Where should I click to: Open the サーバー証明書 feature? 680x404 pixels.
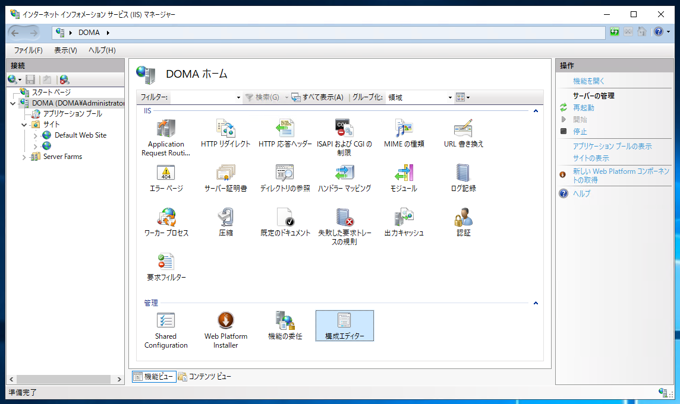tap(226, 178)
